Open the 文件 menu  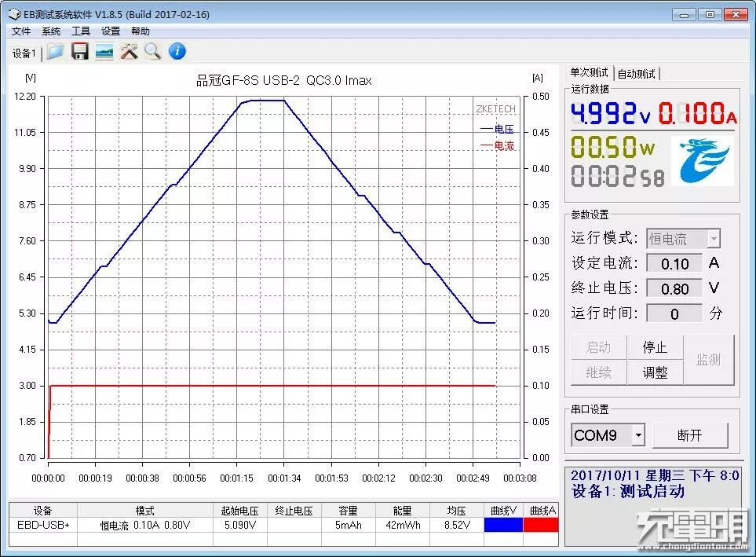click(20, 31)
